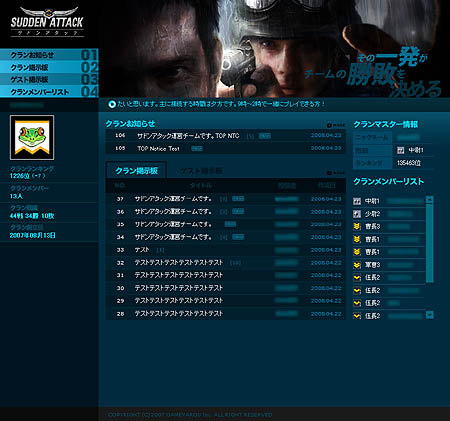
Task: Click the footer copyright text
Action: 190,415
